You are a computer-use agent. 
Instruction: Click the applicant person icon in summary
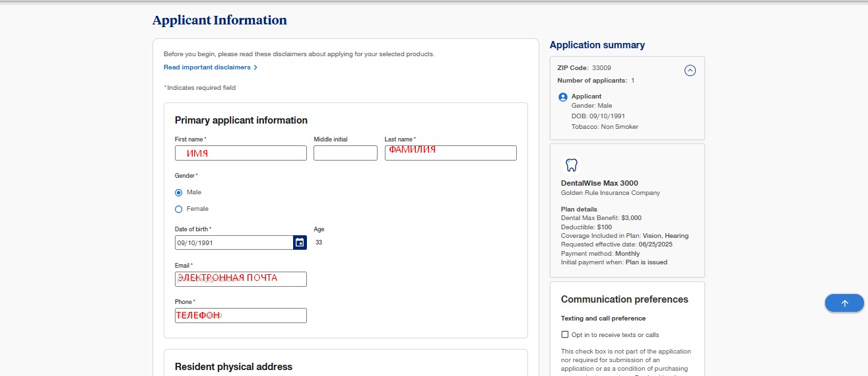coord(563,97)
